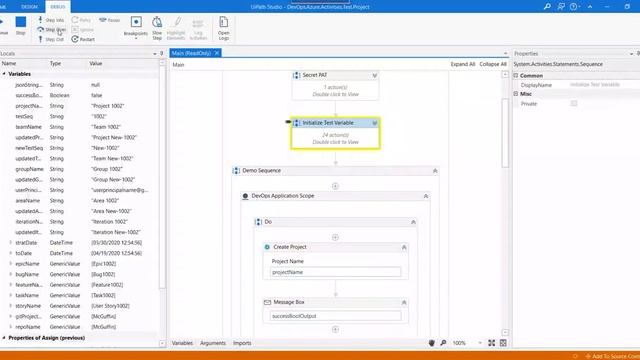Select the Main (ReadOnly) document tab
The height and width of the screenshot is (360, 640).
coord(191,53)
